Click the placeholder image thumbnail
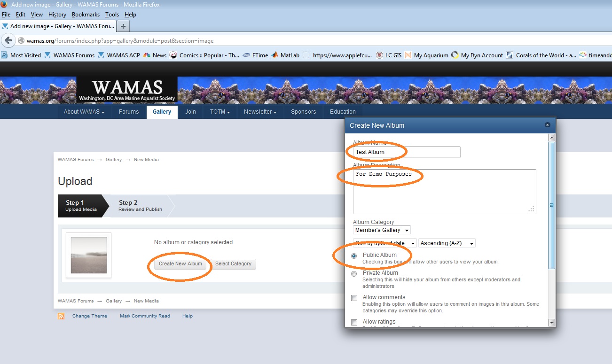 click(89, 255)
